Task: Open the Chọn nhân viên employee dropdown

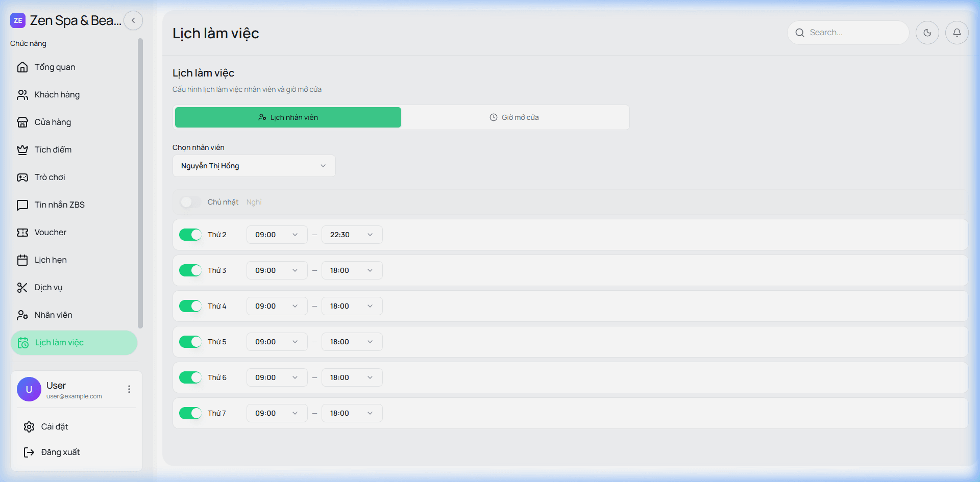Action: click(x=254, y=166)
